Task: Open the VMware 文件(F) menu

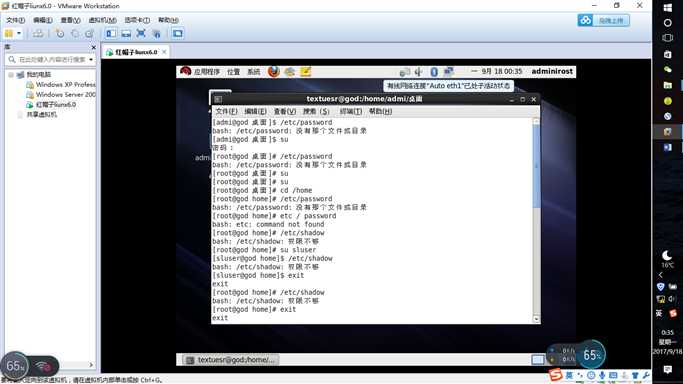Action: [15, 20]
